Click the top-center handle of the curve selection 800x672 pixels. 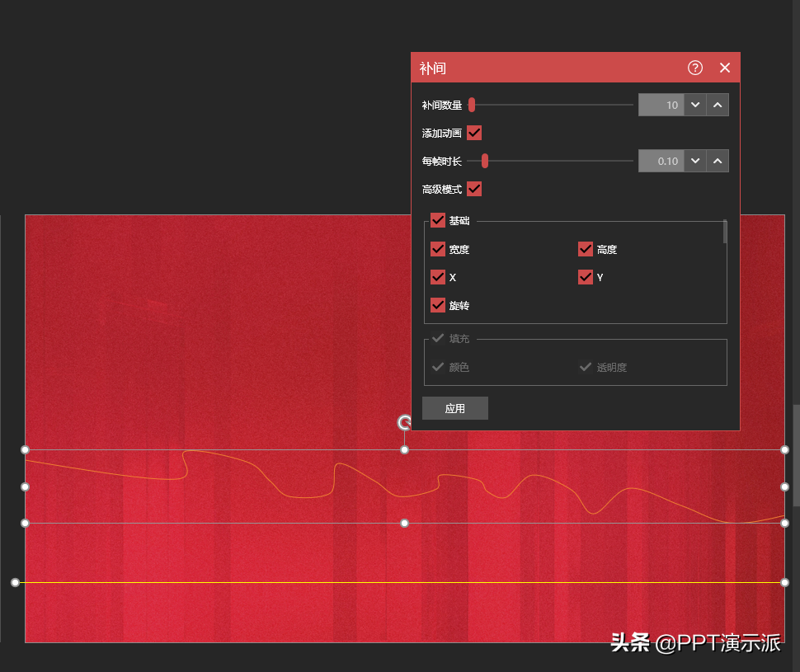click(x=404, y=449)
